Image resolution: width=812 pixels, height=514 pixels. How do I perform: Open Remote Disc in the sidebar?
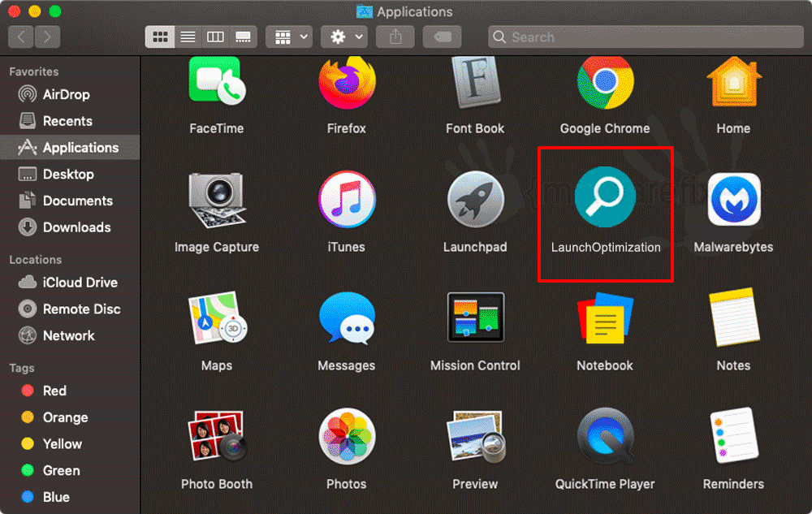[70, 309]
